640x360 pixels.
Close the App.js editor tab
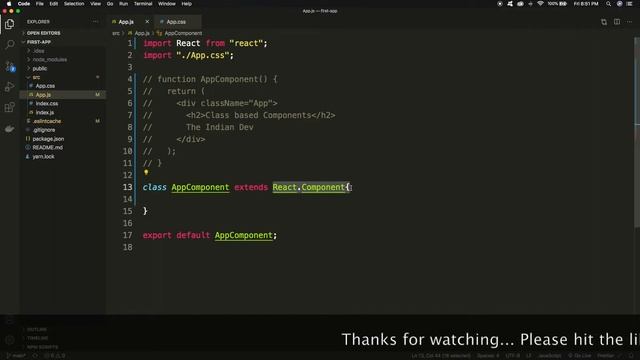(x=147, y=22)
